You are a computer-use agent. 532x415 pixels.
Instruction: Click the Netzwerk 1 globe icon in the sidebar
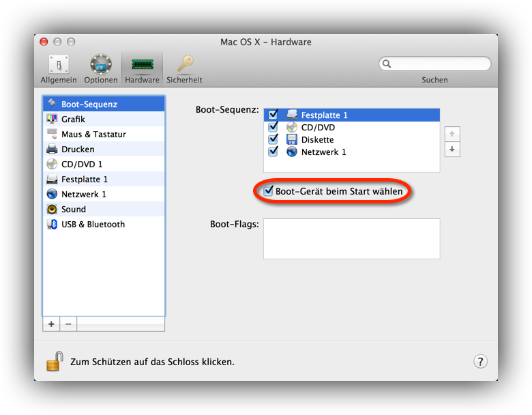pos(52,194)
